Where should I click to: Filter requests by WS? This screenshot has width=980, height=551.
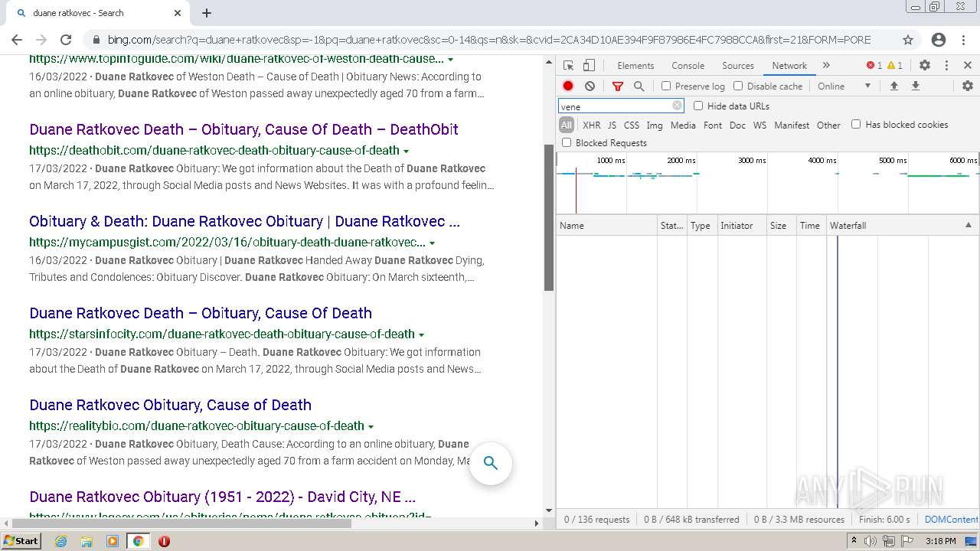click(x=759, y=125)
